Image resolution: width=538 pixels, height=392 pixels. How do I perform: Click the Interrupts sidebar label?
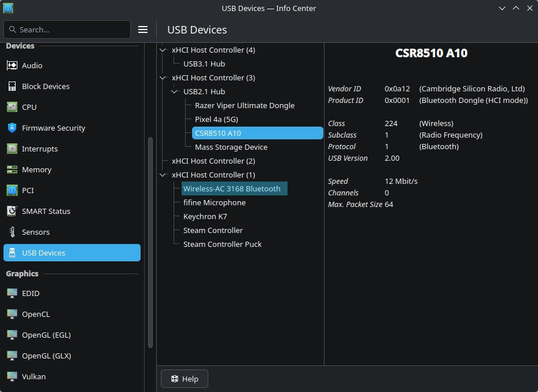(x=40, y=149)
